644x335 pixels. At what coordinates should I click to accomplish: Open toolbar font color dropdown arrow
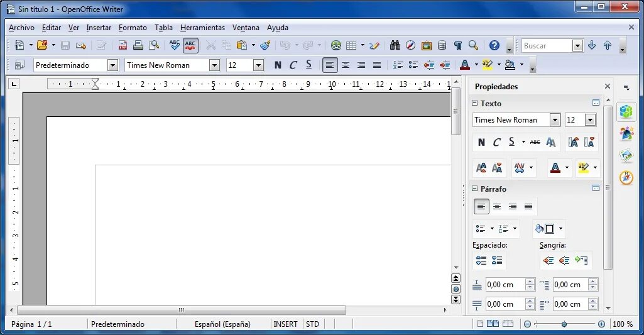coord(476,65)
